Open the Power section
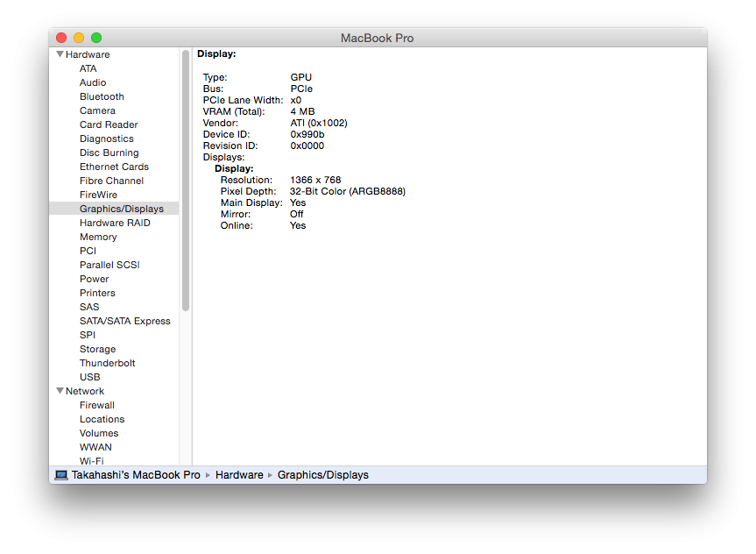This screenshot has width=756, height=554. (x=94, y=279)
